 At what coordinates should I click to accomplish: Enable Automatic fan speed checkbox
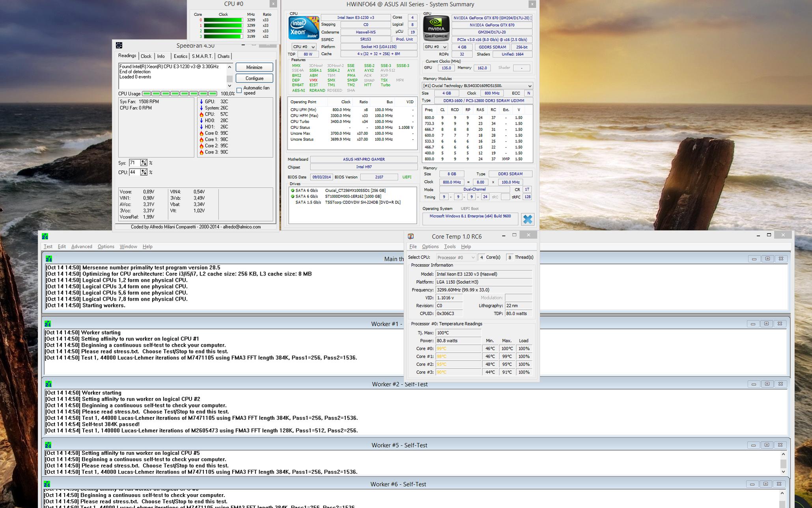239,90
